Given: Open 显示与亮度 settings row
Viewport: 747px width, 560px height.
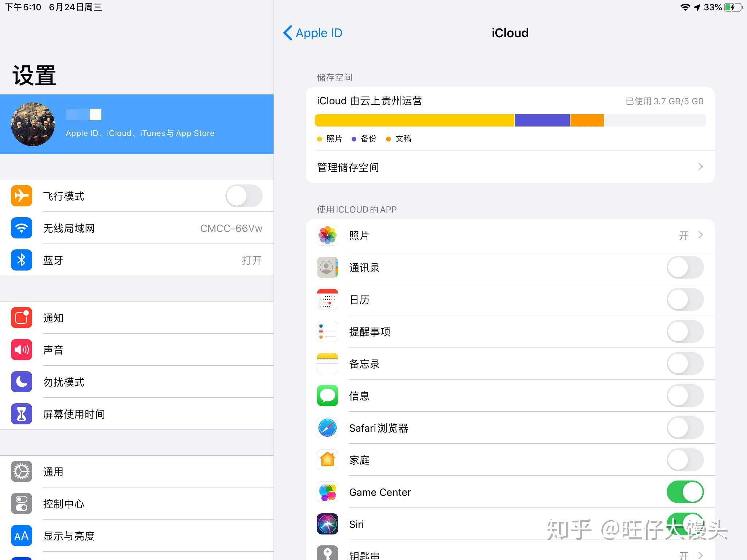Looking at the screenshot, I should (137, 536).
